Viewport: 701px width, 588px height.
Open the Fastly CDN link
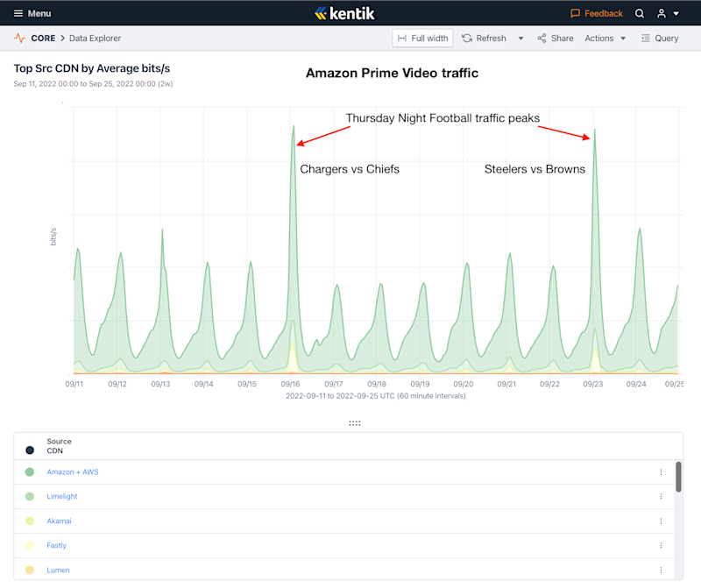pos(56,545)
